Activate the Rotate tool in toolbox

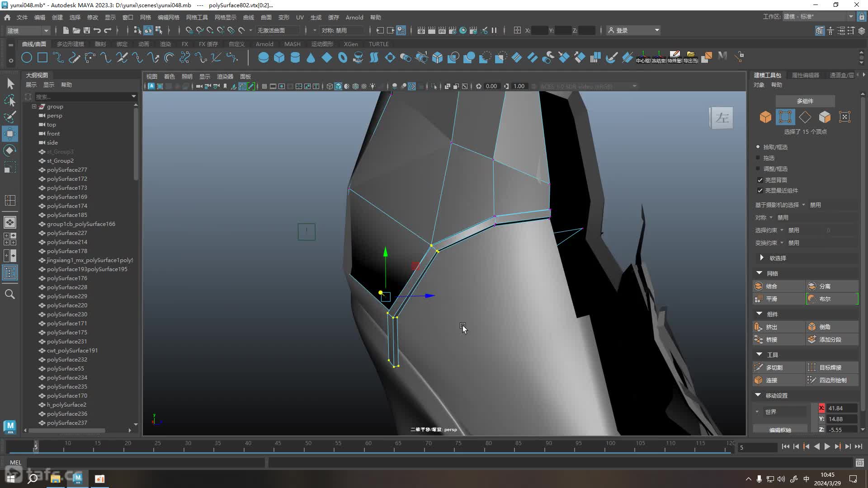click(x=10, y=150)
